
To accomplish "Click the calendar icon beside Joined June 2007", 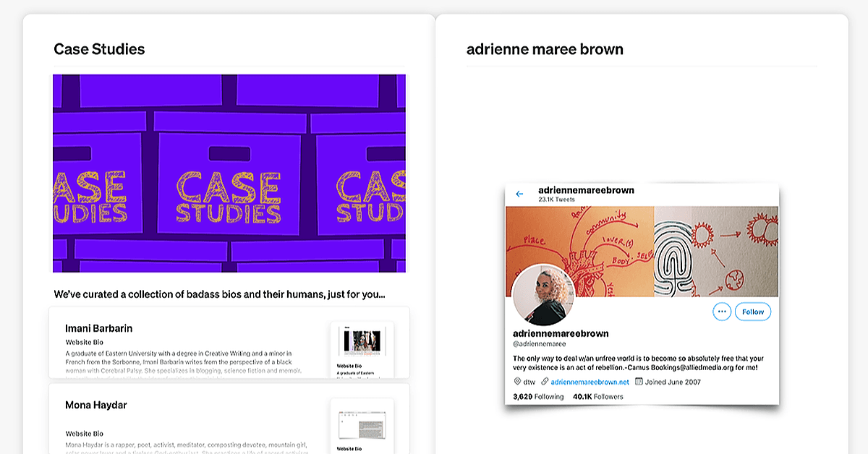I will point(639,381).
